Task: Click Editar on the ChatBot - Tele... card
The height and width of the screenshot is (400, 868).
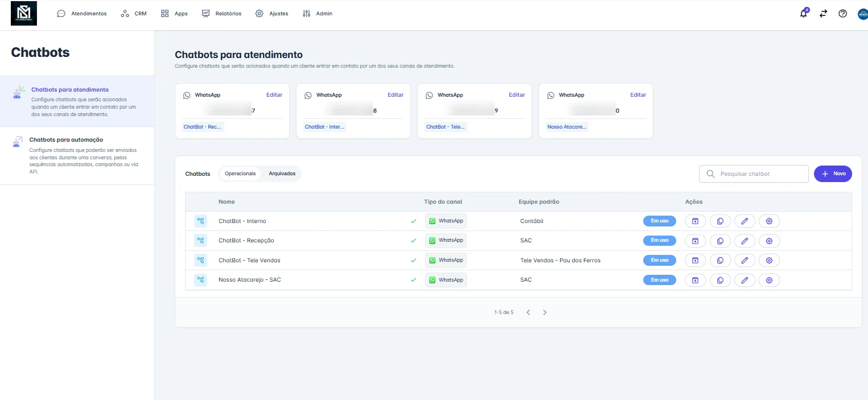Action: tap(517, 95)
